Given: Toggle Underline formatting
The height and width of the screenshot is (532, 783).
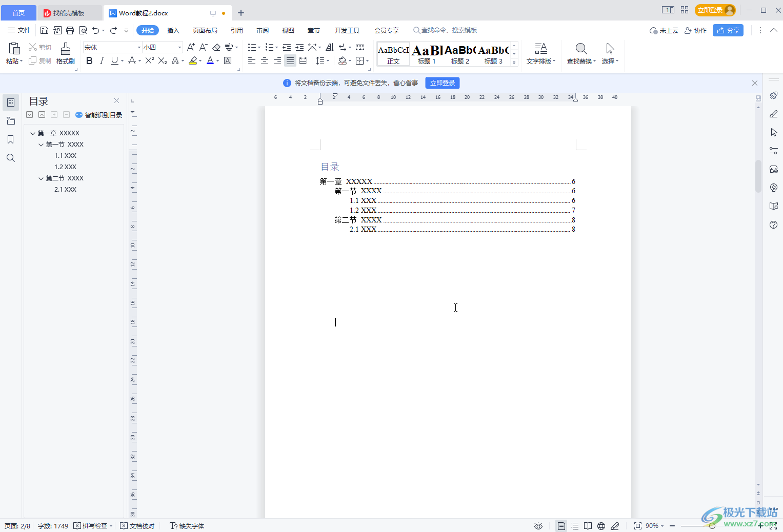Looking at the screenshot, I should [114, 60].
